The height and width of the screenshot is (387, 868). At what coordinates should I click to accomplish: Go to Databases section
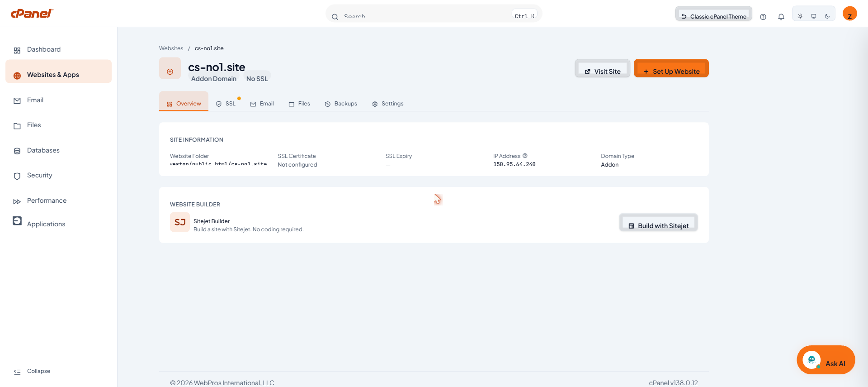(x=58, y=150)
